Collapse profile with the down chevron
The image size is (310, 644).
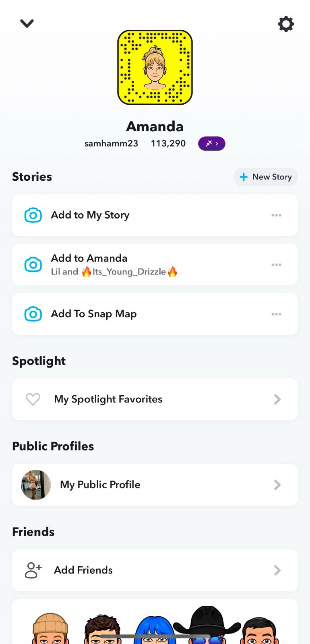coord(27,24)
